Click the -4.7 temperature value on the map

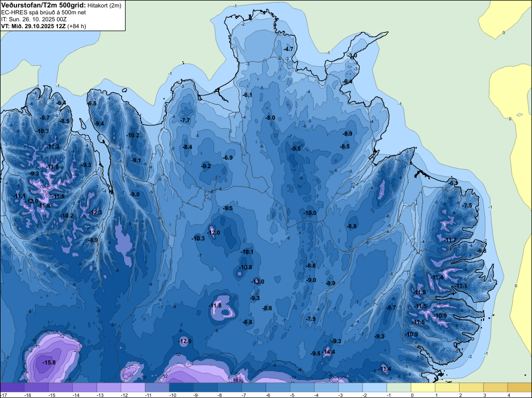tap(288, 49)
